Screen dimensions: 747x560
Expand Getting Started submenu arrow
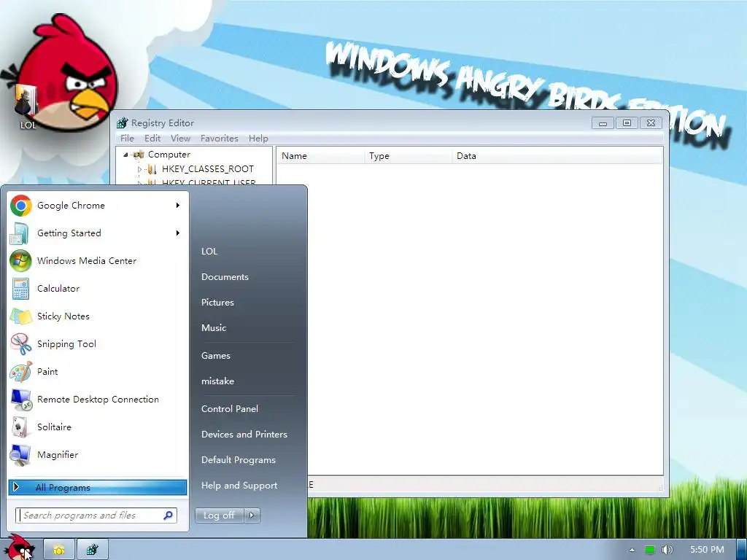point(178,233)
